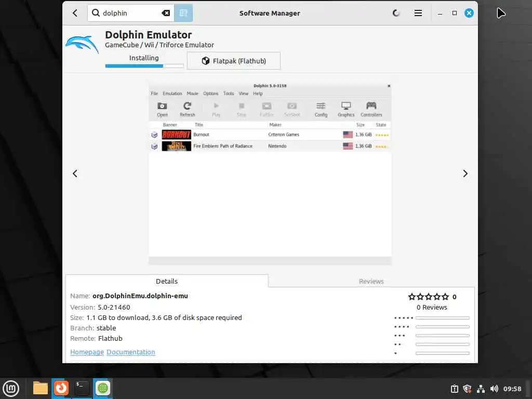Click the Installing progress bar
532x399 pixels.
click(144, 66)
